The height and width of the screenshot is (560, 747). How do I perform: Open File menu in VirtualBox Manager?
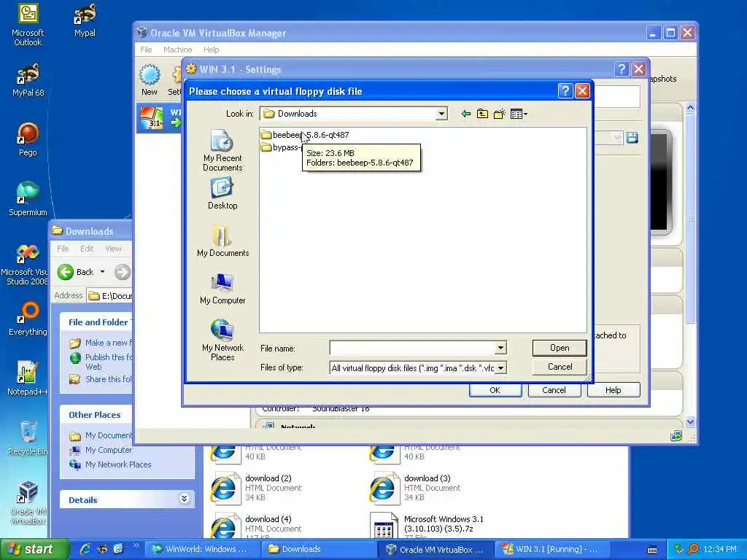tap(146, 50)
